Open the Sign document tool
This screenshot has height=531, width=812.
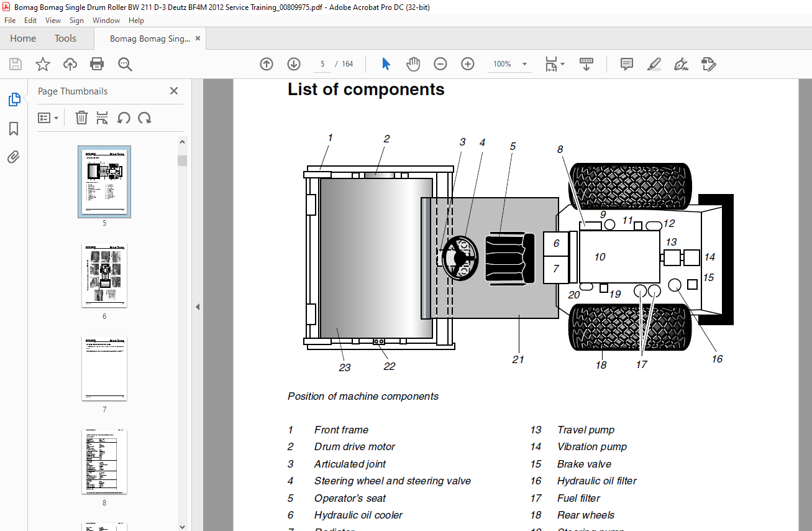682,64
